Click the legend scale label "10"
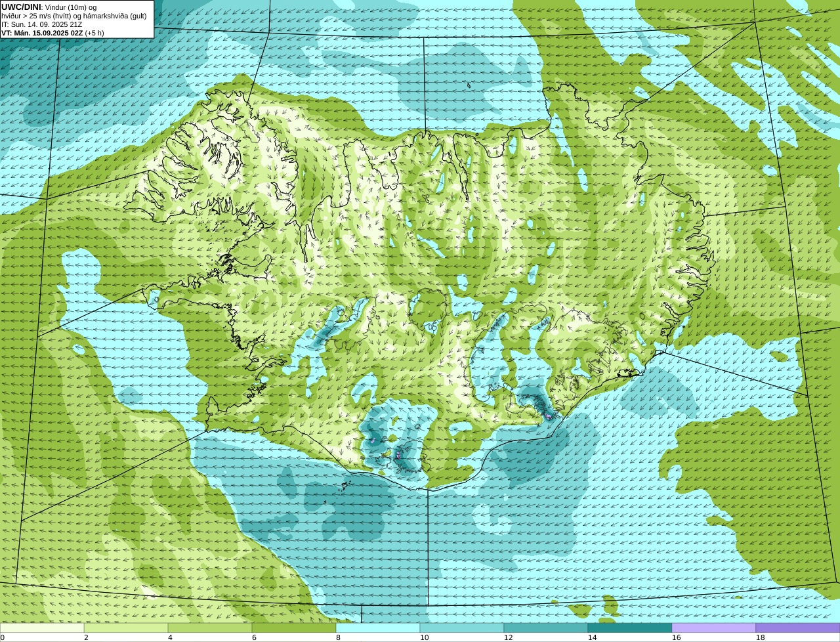 coord(424,637)
